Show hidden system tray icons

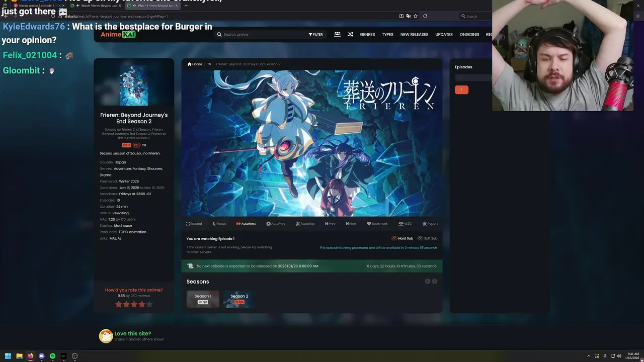coord(589,356)
